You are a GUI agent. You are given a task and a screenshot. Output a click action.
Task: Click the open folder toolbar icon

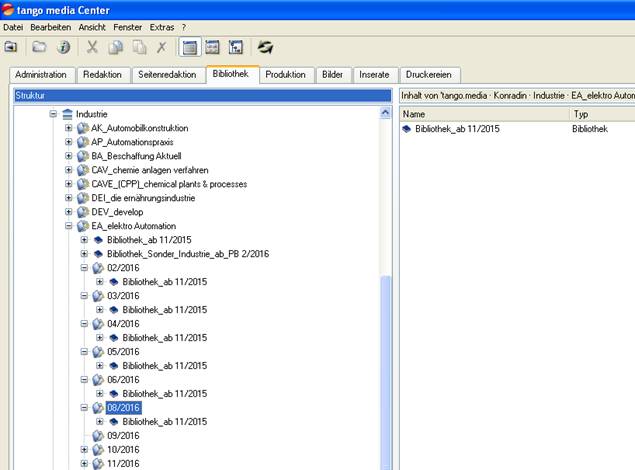(x=39, y=47)
